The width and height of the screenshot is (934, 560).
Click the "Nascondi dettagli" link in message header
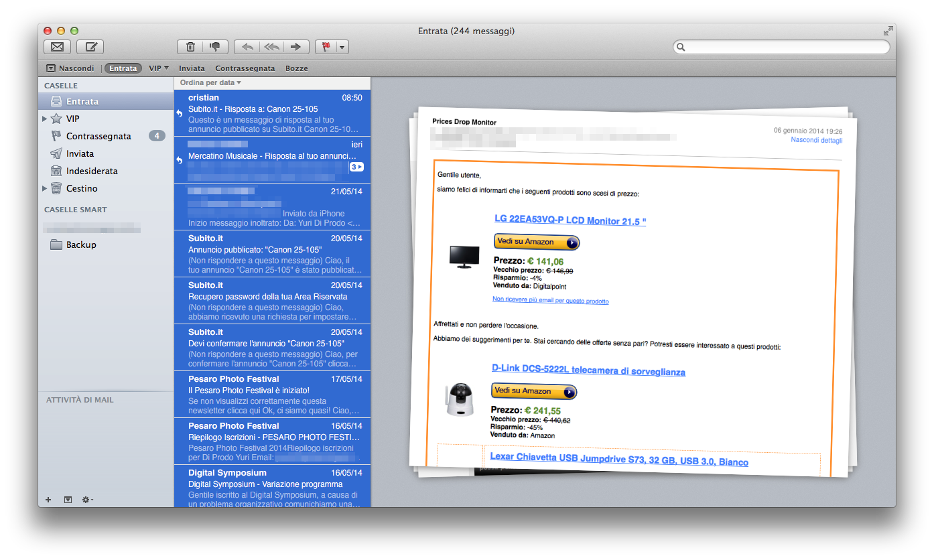pos(816,140)
